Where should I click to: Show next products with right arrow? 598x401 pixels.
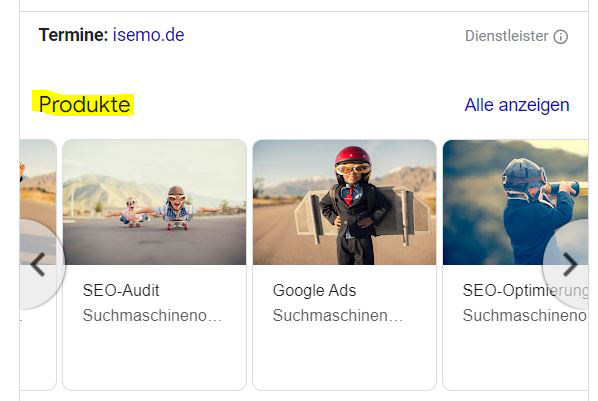pos(569,264)
